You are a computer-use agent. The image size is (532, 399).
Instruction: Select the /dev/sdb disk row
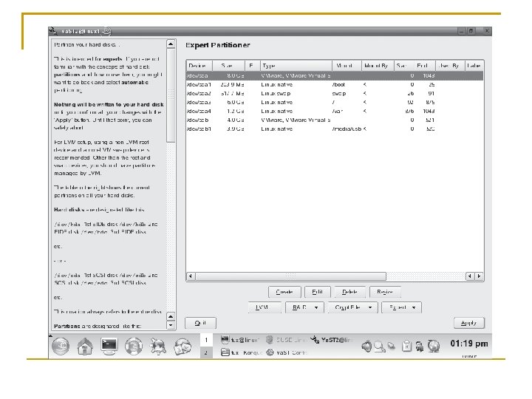coord(335,120)
